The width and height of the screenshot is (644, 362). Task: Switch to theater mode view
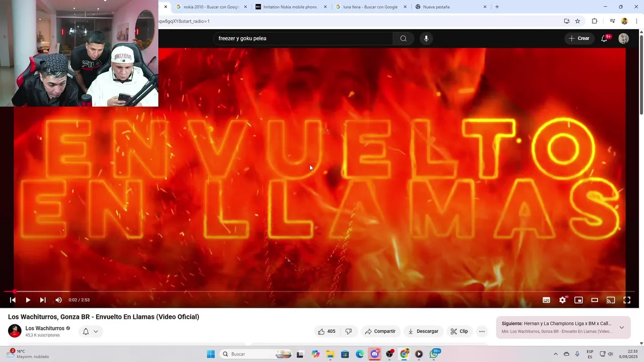click(x=595, y=300)
